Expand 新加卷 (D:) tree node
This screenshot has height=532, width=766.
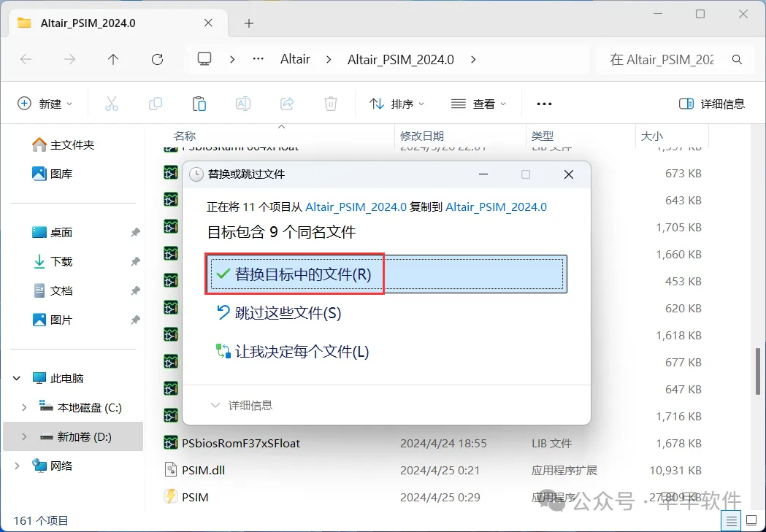[x=24, y=437]
